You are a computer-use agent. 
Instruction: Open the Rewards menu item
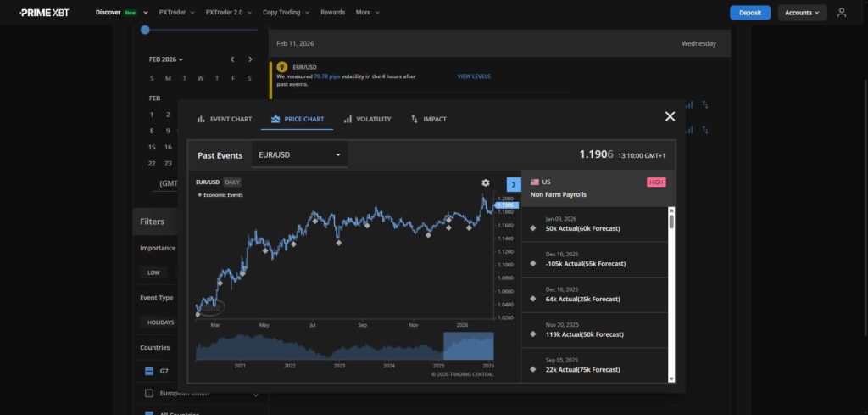point(332,12)
